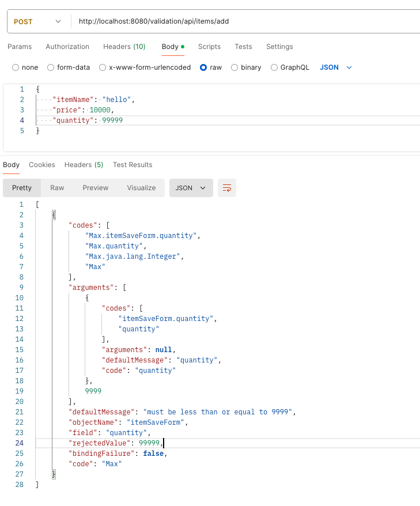Open the response JSON format dropdown
The width and height of the screenshot is (420, 506).
(x=191, y=188)
